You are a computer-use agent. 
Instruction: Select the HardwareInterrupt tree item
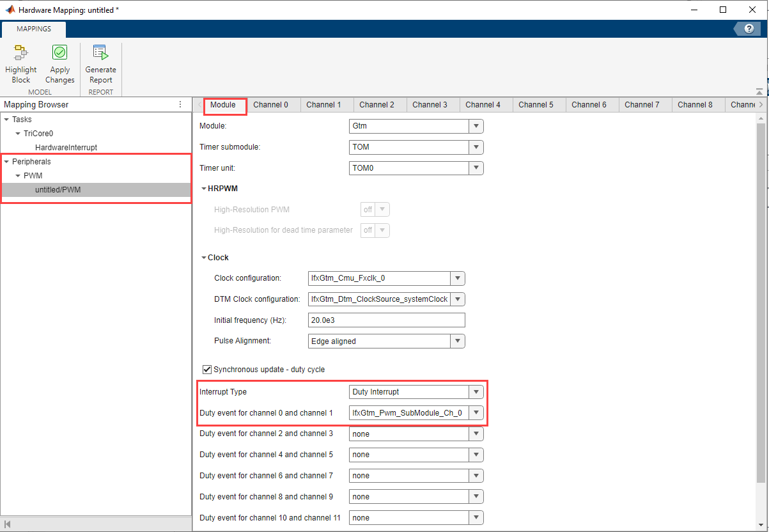pyautogui.click(x=66, y=148)
